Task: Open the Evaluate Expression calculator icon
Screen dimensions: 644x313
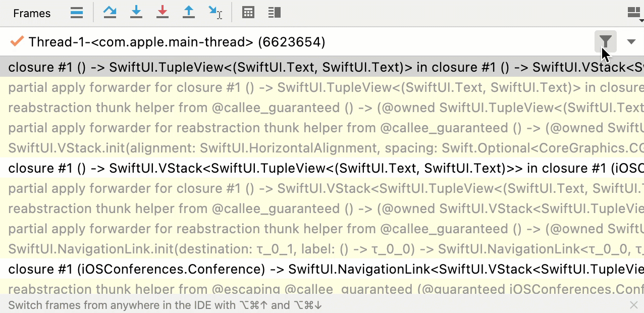Action: [248, 13]
